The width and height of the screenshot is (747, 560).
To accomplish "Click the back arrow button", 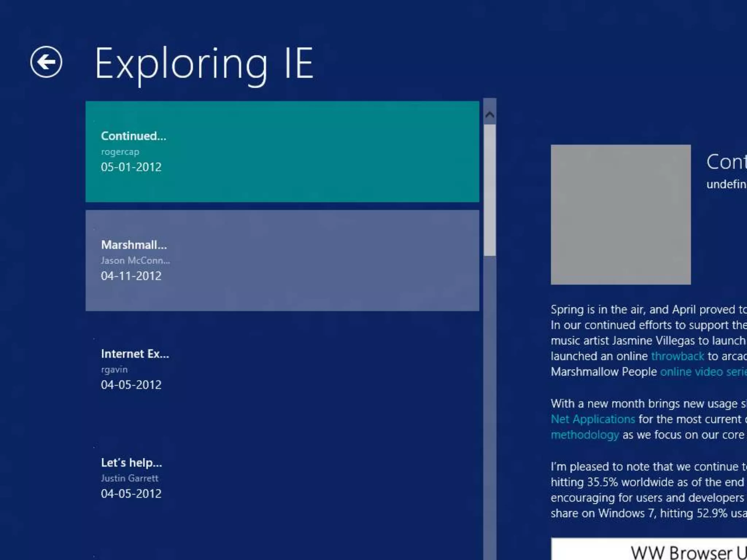I will coord(46,62).
